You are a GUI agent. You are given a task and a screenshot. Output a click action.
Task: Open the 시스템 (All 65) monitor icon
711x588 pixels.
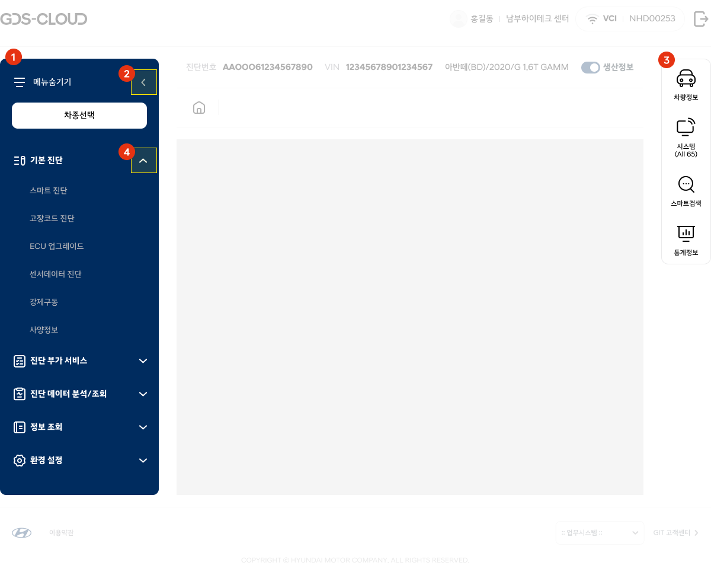coord(686,127)
